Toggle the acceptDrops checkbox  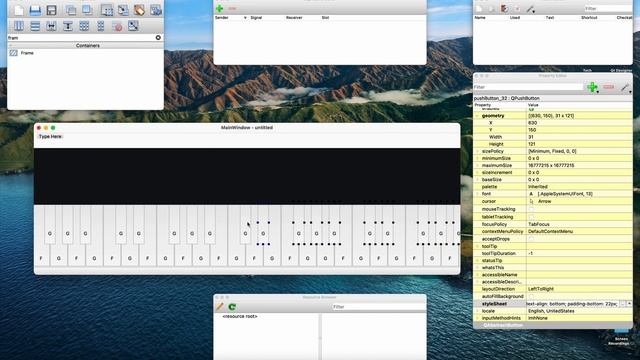click(531, 239)
